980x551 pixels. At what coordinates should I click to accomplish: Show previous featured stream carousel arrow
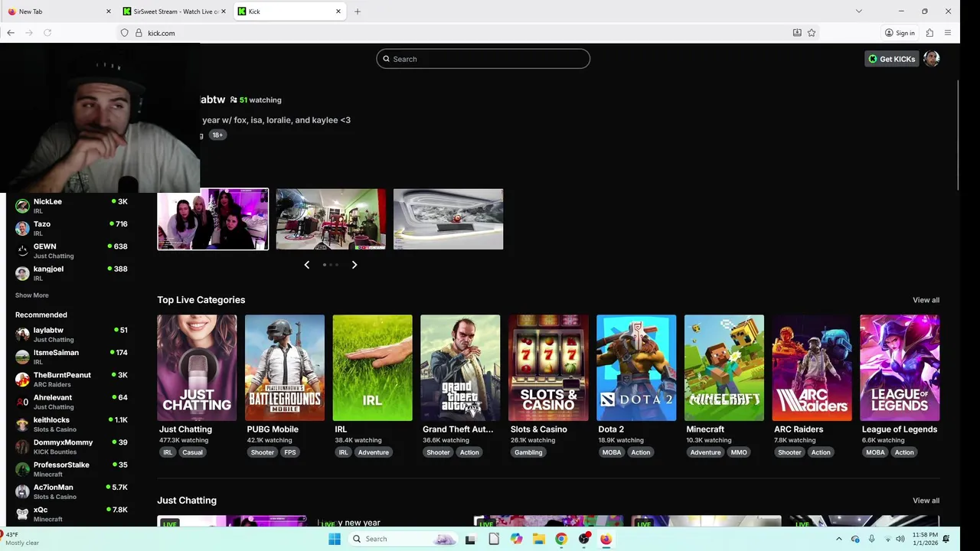307,265
